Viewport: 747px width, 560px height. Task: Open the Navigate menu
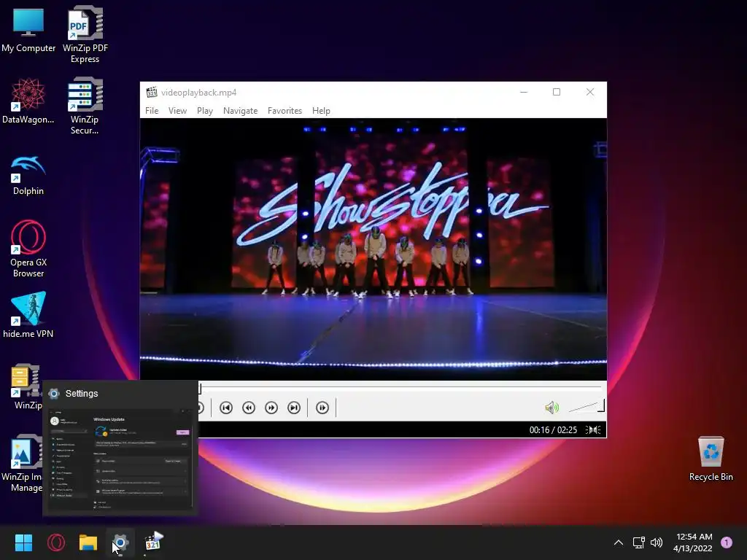pos(240,111)
